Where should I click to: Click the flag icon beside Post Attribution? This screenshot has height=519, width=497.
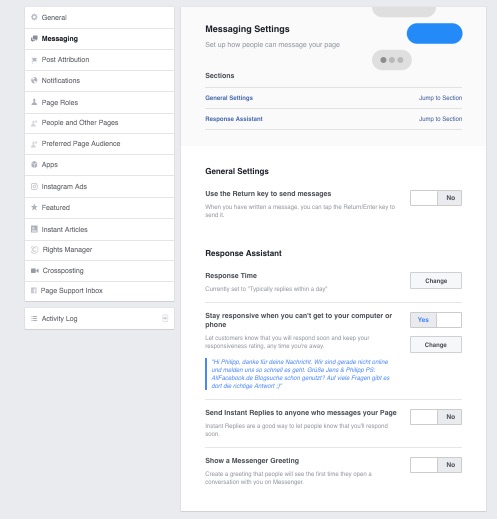[34, 60]
